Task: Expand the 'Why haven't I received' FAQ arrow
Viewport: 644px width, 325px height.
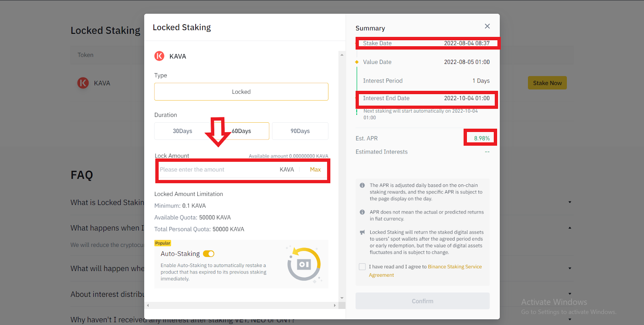Action: click(570, 320)
